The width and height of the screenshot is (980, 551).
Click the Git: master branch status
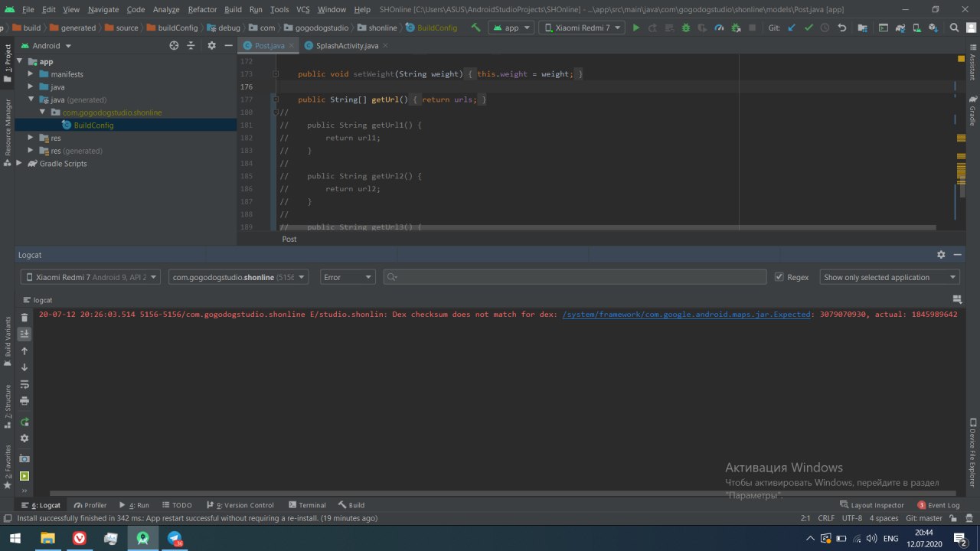coord(924,518)
